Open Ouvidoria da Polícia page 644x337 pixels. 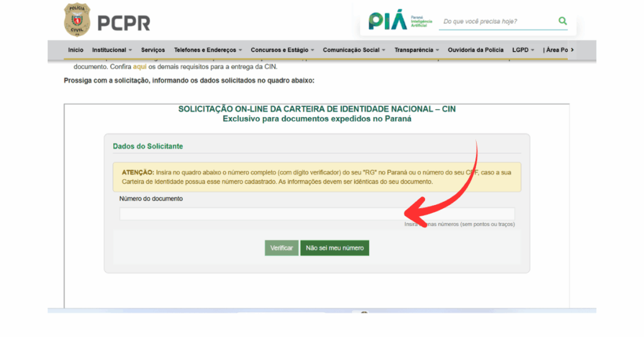coord(475,50)
